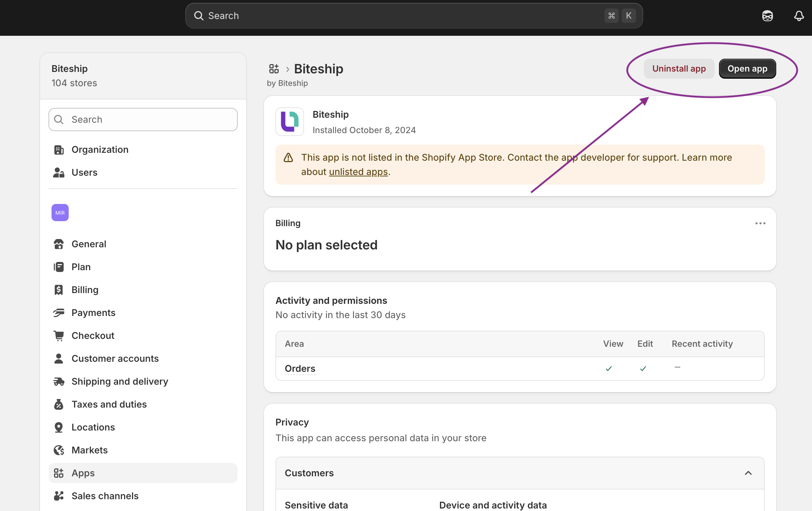This screenshot has height=511, width=812.
Task: Open Users settings
Action: (143, 172)
